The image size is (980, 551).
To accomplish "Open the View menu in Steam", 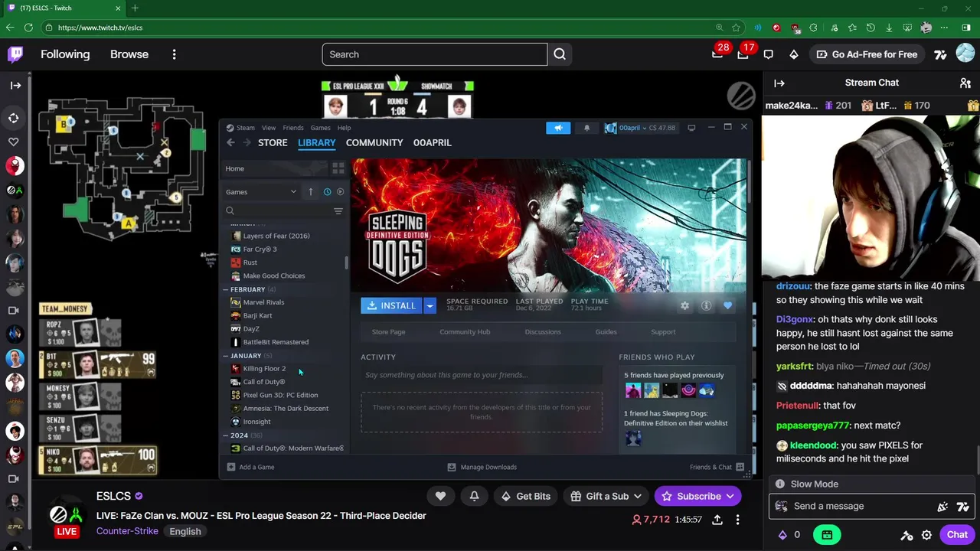I will (x=268, y=128).
